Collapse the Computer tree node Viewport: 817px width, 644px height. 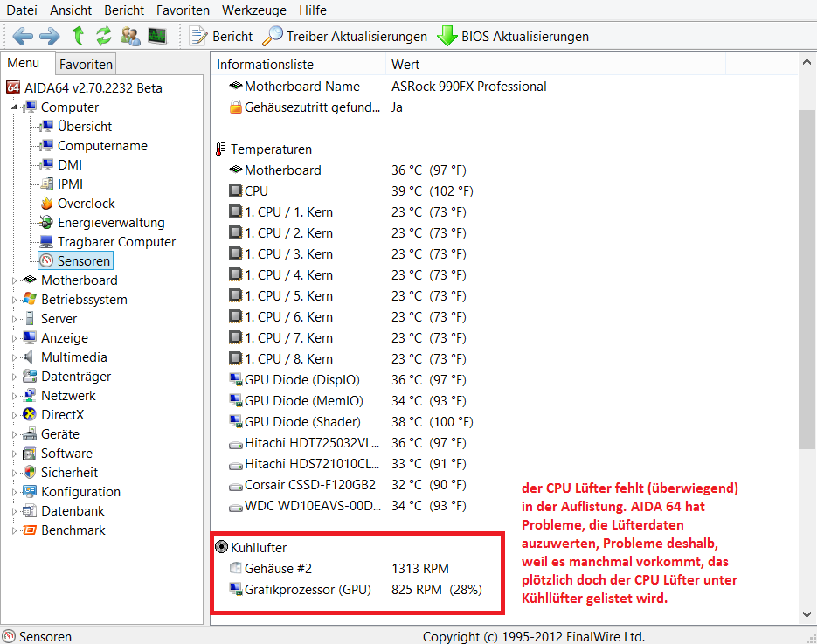pos(14,107)
